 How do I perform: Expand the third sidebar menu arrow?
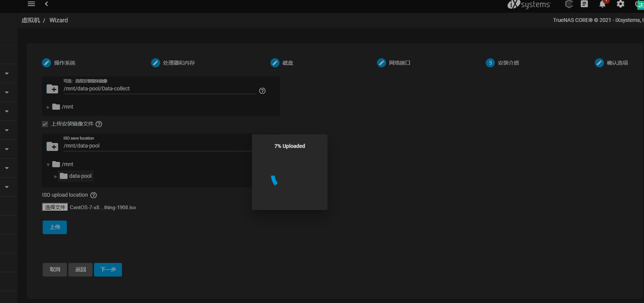click(x=7, y=112)
